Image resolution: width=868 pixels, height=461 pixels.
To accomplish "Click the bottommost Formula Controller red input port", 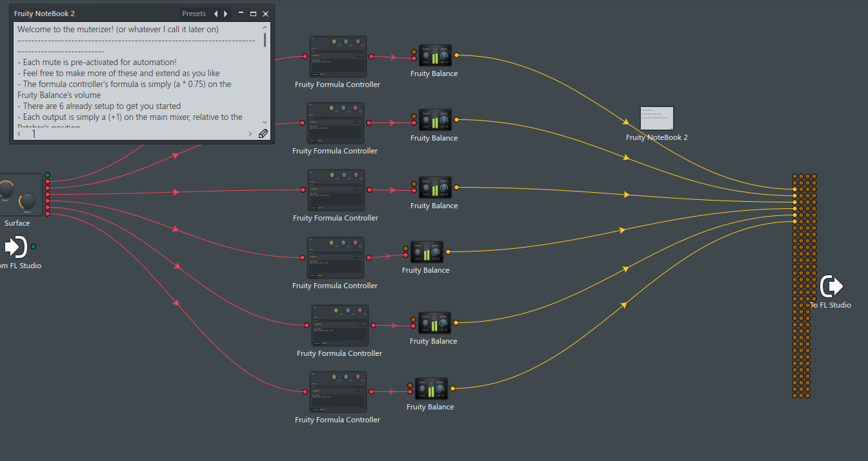I will pos(305,391).
